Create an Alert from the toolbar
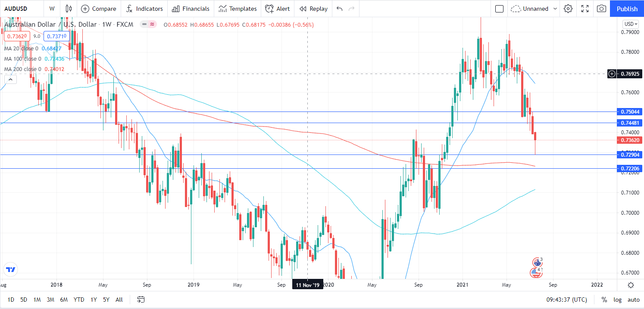644x309 pixels. (x=278, y=9)
